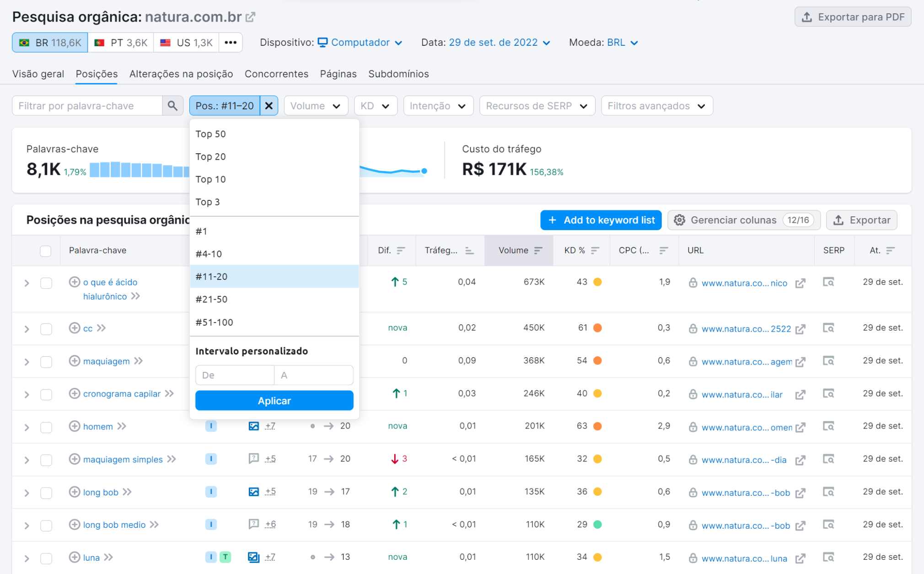The height and width of the screenshot is (574, 924).
Task: Open the KD filter dropdown
Action: pyautogui.click(x=375, y=106)
